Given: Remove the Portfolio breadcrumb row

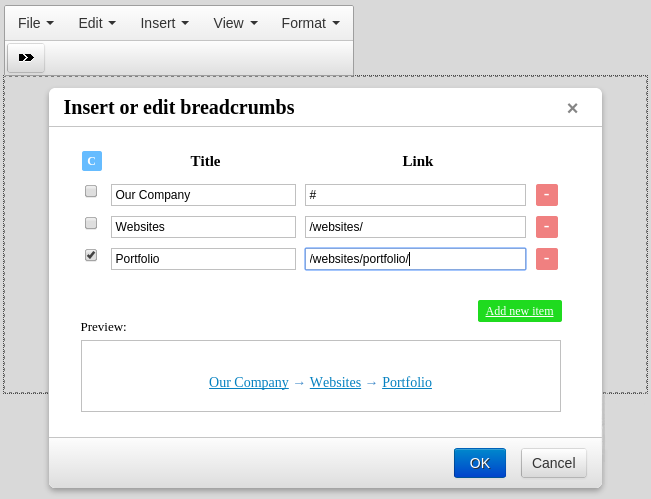Looking at the screenshot, I should 546,259.
